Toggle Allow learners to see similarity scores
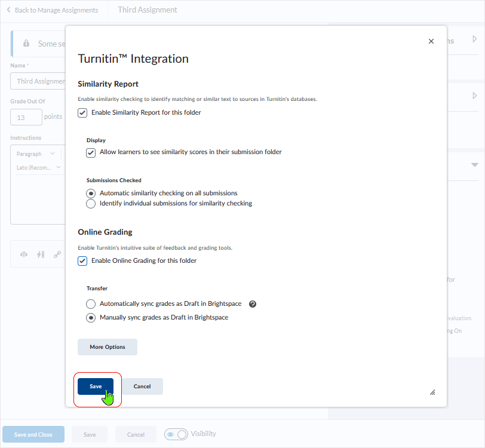 pyautogui.click(x=91, y=152)
